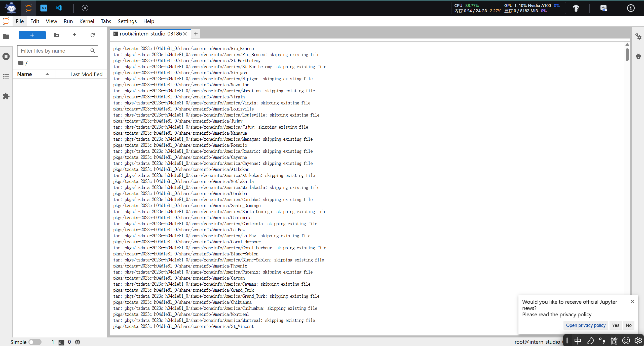Open the Help menu
The width and height of the screenshot is (644, 346).
149,21
